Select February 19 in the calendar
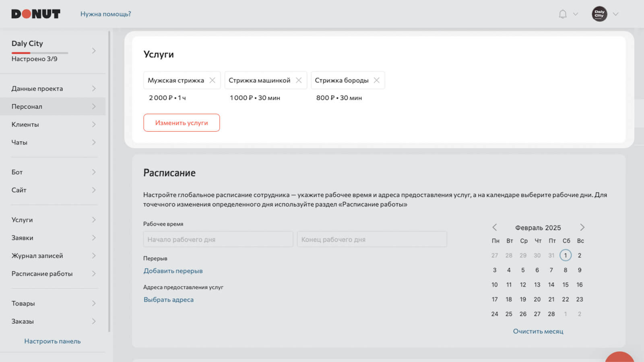The image size is (644, 362). (x=523, y=299)
